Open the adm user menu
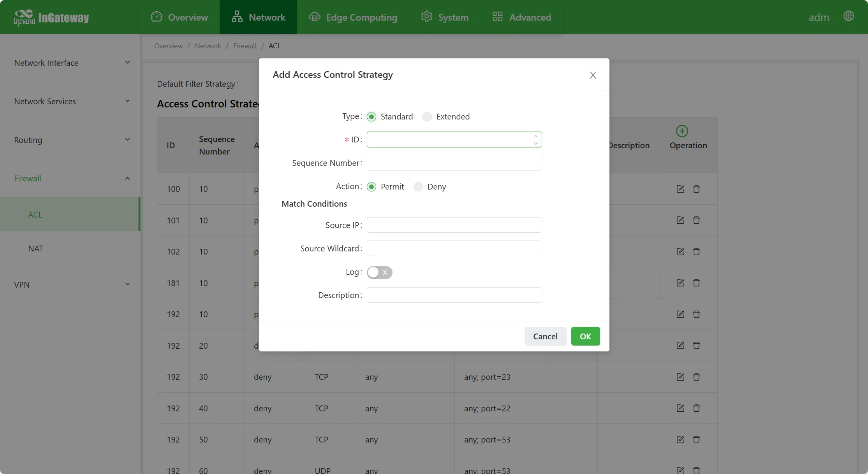Image resolution: width=868 pixels, height=474 pixels. pos(819,18)
